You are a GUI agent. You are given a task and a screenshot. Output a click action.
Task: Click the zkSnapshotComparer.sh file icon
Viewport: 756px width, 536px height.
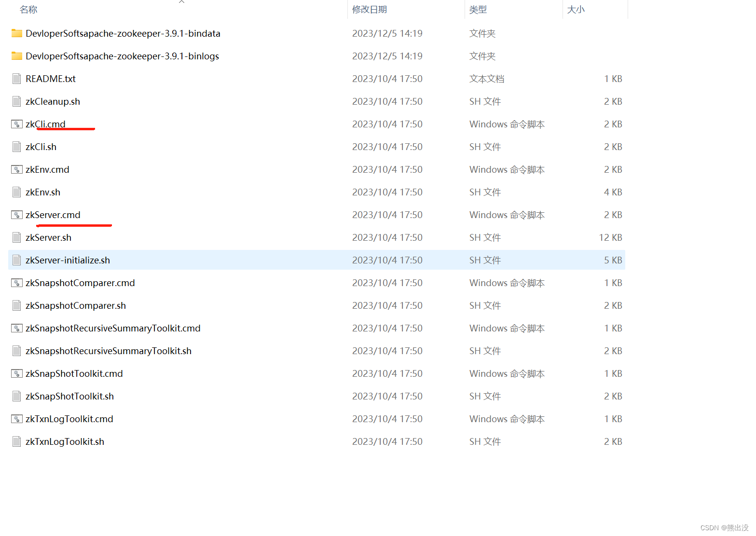pos(17,305)
